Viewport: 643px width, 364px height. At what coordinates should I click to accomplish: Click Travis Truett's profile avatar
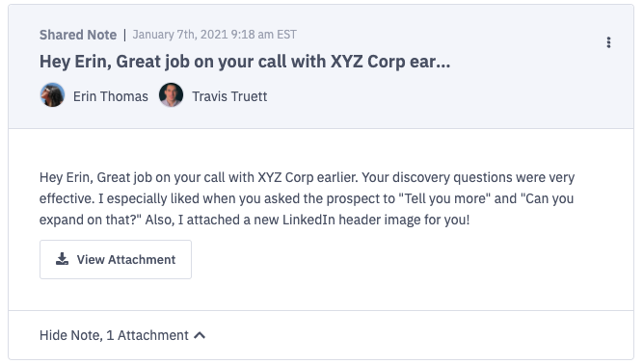pyautogui.click(x=171, y=95)
